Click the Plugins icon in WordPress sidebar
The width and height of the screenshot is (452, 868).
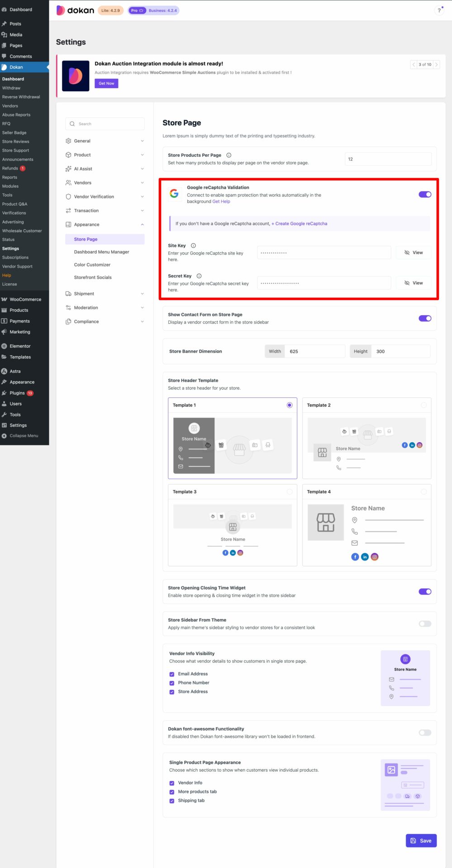(x=4, y=393)
